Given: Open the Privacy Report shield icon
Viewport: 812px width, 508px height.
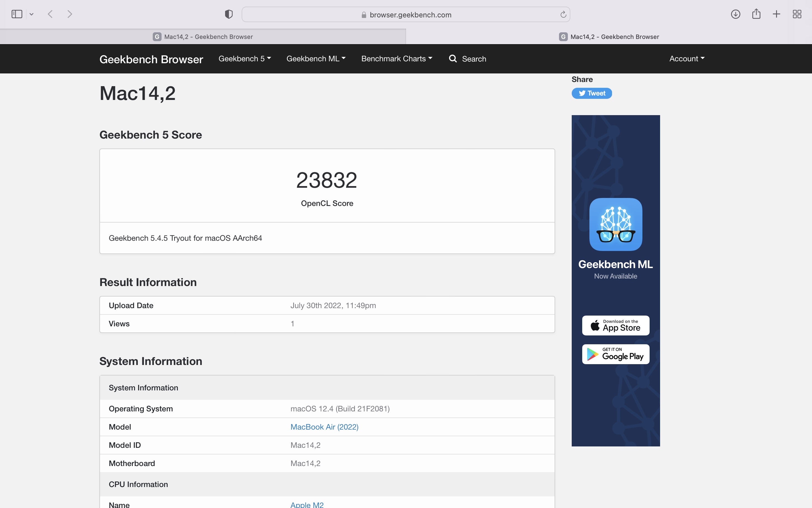Looking at the screenshot, I should tap(229, 14).
